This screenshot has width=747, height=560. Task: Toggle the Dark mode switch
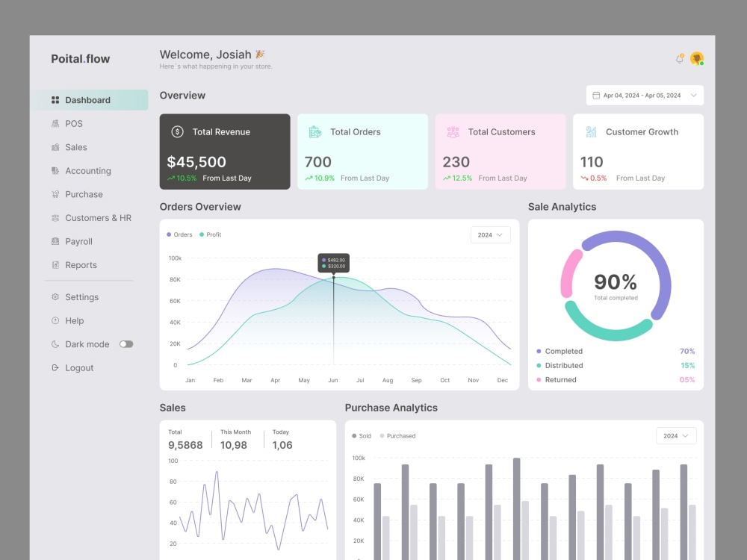126,344
